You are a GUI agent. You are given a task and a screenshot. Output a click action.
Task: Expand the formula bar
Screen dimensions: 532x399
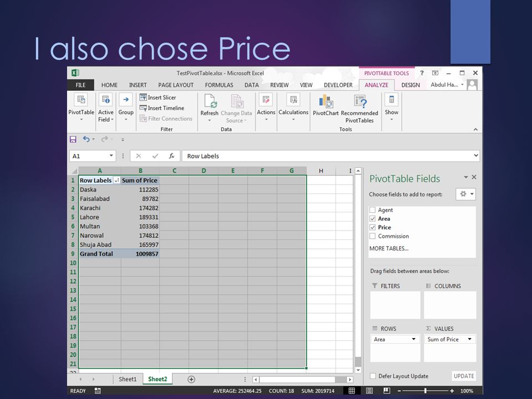pyautogui.click(x=475, y=156)
